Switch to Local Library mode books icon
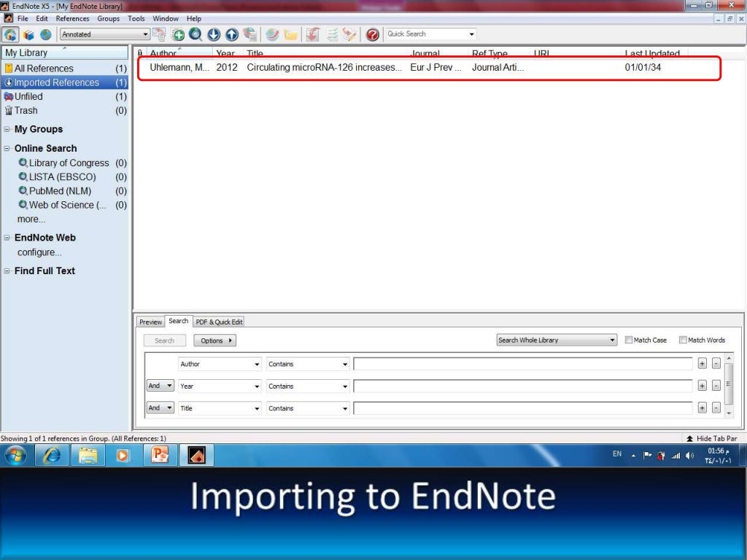The width and height of the screenshot is (747, 560). (28, 34)
